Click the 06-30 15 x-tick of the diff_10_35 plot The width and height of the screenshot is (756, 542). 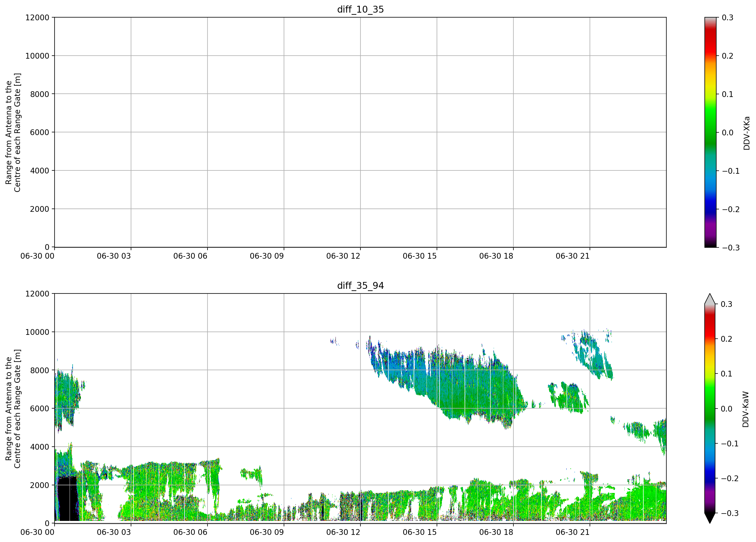(420, 256)
